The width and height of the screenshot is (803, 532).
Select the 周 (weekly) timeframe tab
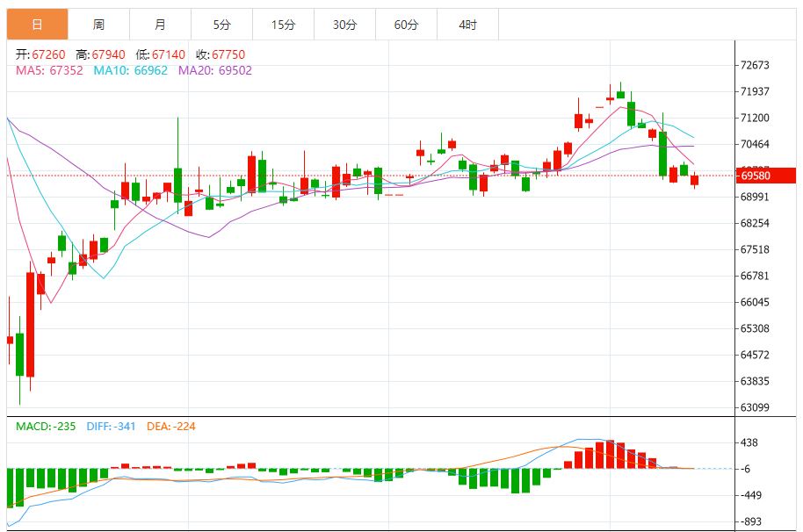98,25
